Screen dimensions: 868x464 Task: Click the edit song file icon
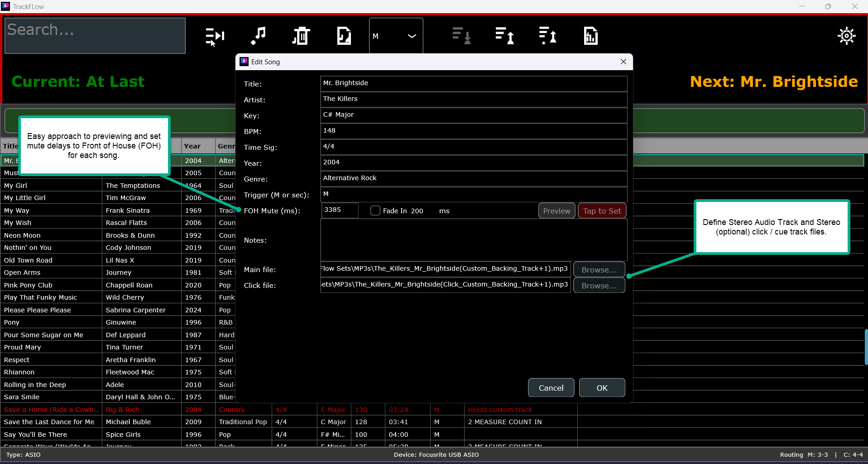(x=344, y=36)
